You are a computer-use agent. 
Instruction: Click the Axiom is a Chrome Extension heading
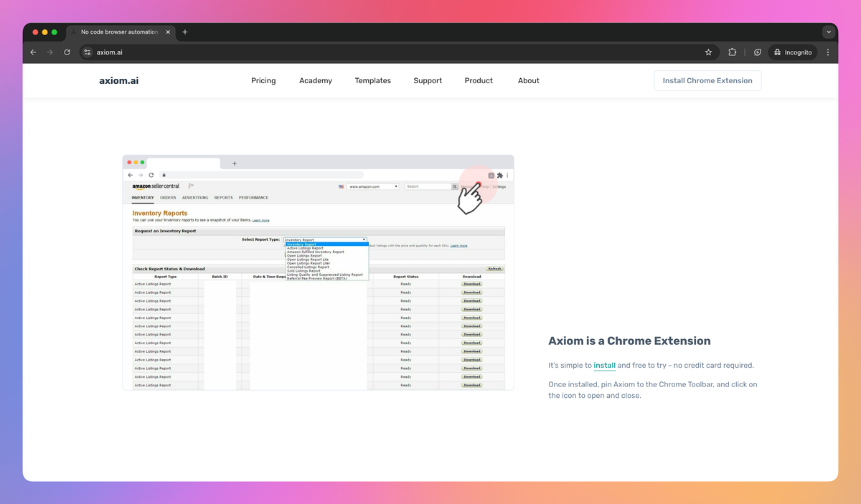pos(629,341)
